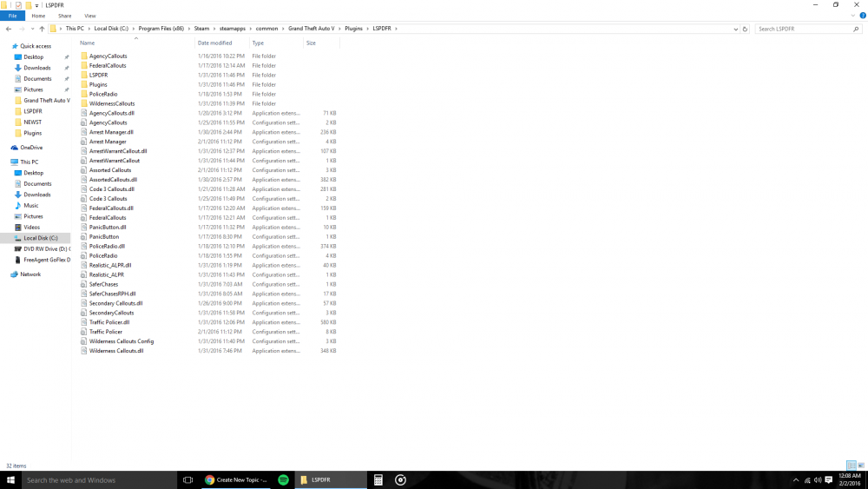Screen dimensions: 868x489
Task: Click the taskbar clock and date
Action: (850, 480)
